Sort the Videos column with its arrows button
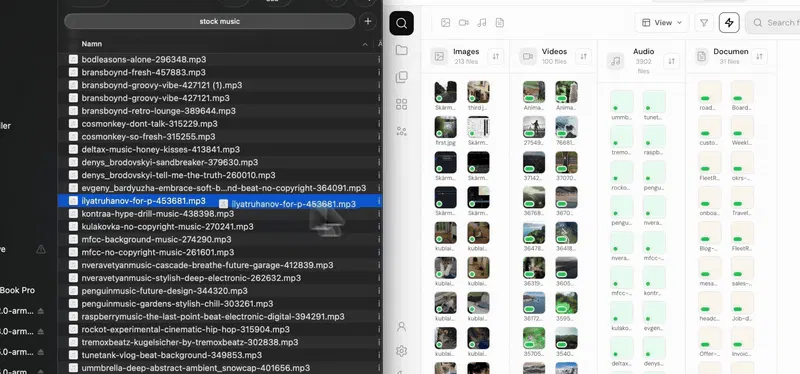This screenshot has height=374, width=800. [583, 57]
